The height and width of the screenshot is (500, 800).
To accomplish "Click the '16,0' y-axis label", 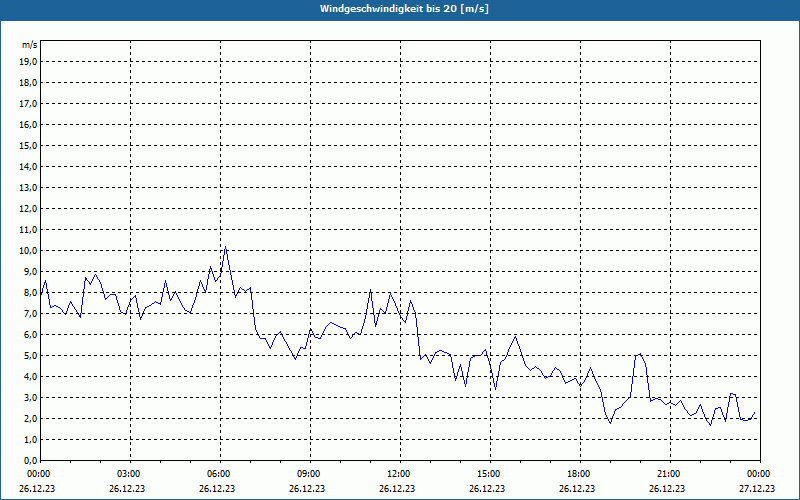I will (29, 124).
